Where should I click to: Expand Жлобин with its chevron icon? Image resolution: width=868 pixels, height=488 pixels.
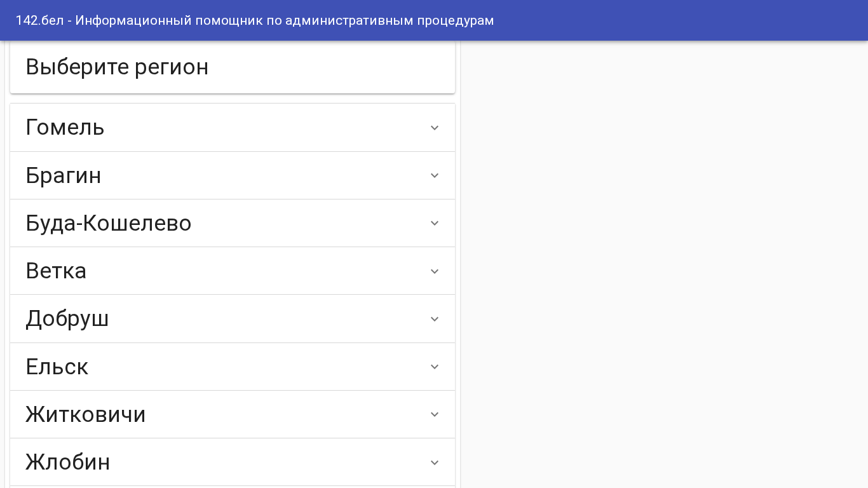[x=435, y=463]
